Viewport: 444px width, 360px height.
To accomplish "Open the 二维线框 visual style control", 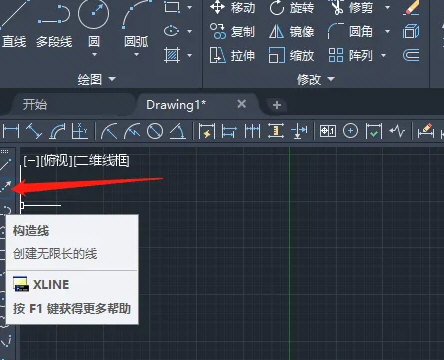I will coord(101,161).
